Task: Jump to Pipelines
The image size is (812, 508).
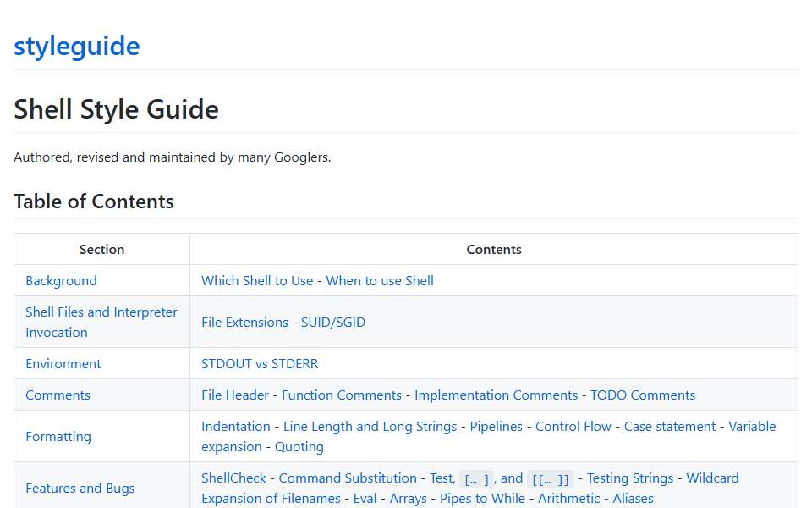Action: [497, 427]
